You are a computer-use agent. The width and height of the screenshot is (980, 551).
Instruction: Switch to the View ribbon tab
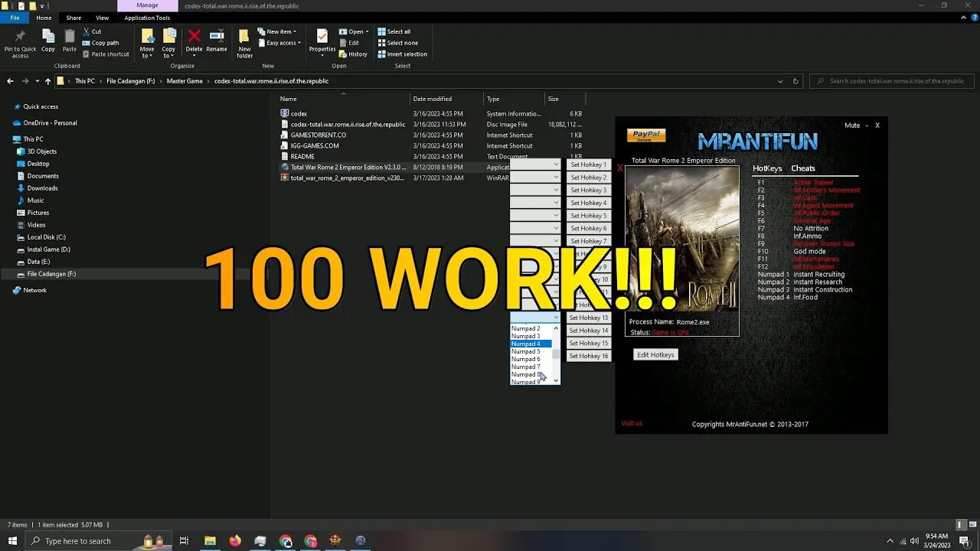(102, 18)
